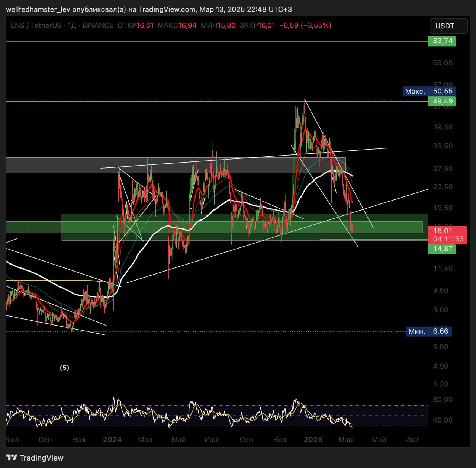
Task: Click the ENS / TetherUS symbol title
Action: point(36,25)
